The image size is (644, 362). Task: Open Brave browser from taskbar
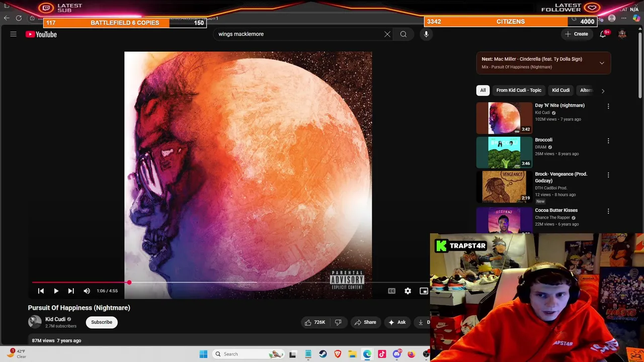[338, 354]
